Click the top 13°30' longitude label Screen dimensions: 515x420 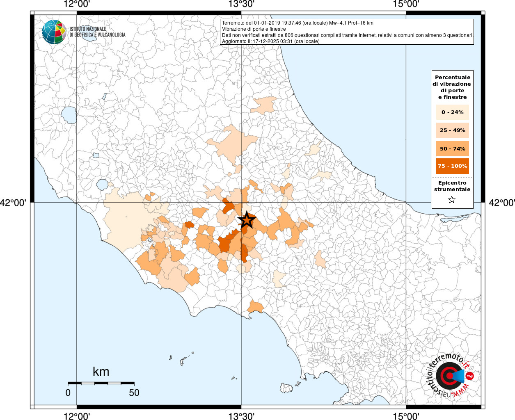pos(241,4)
